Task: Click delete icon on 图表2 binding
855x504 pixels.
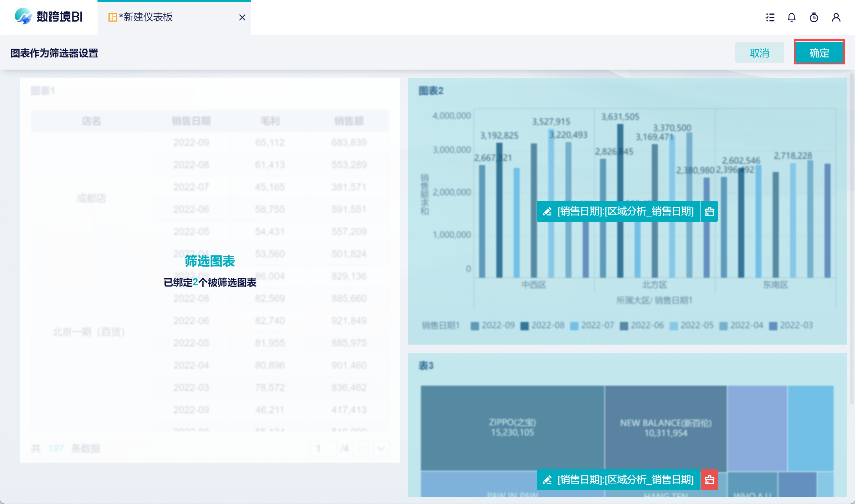Action: [709, 211]
